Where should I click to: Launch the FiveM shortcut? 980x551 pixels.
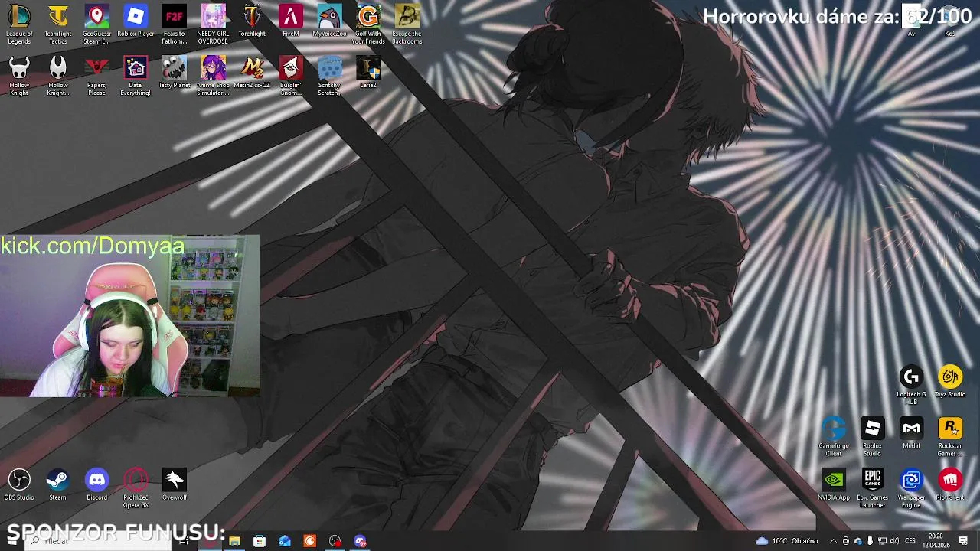click(291, 21)
